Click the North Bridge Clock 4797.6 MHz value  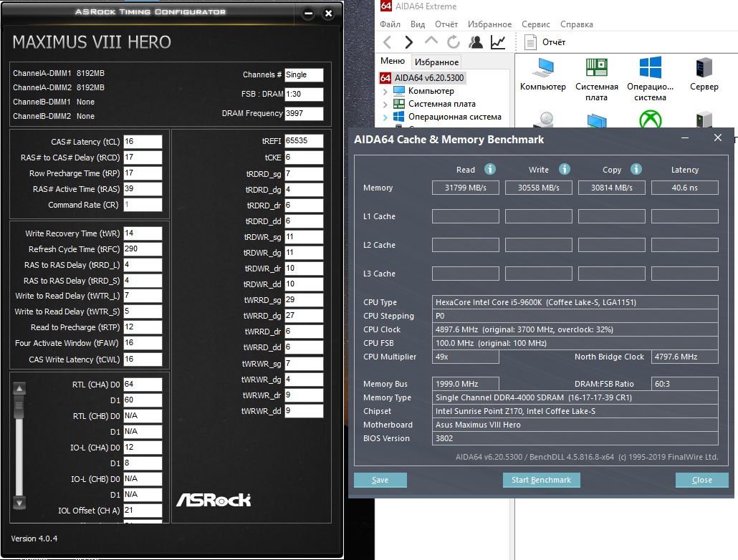[685, 357]
